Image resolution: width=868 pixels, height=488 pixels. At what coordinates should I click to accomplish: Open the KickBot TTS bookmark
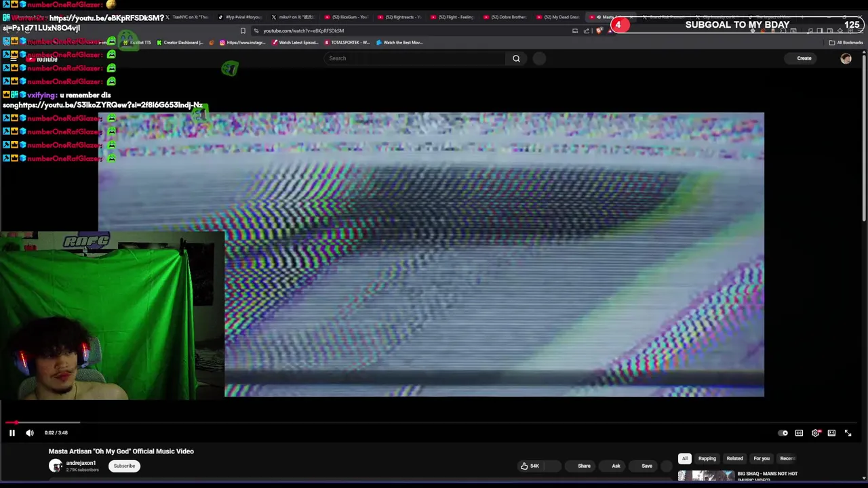(136, 42)
